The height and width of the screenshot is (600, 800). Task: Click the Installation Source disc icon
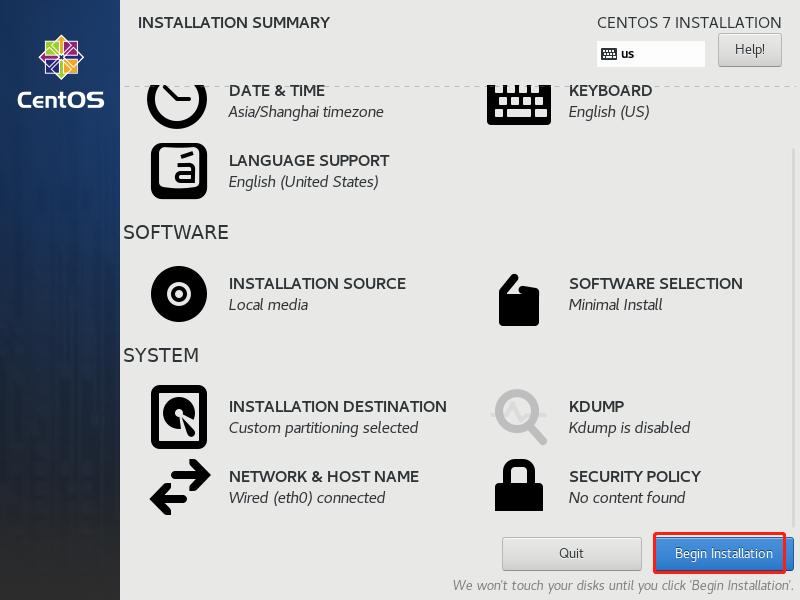[x=178, y=293]
